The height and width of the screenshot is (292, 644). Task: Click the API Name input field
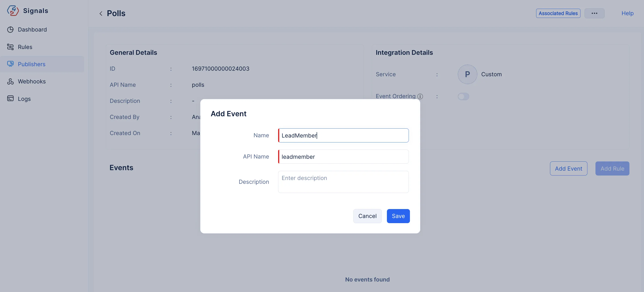pyautogui.click(x=343, y=157)
